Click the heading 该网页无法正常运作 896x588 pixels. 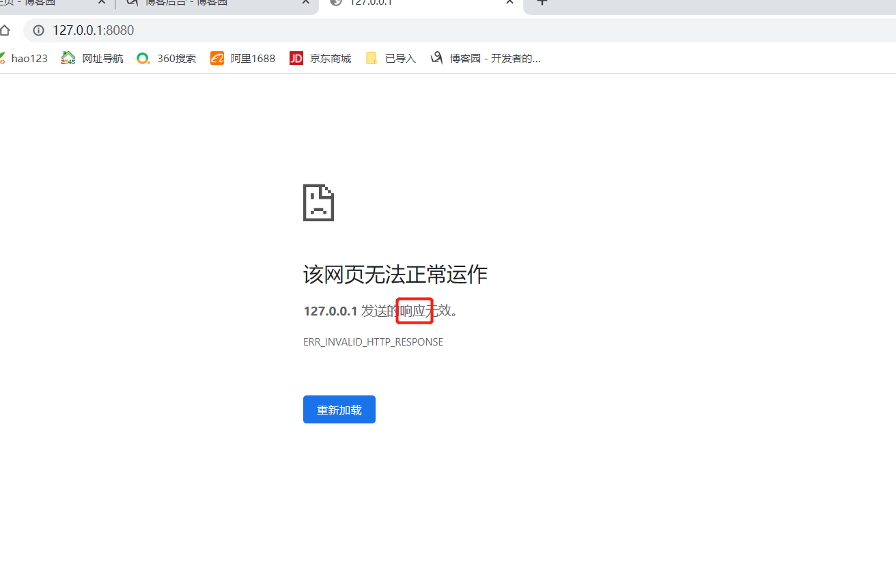tap(395, 275)
